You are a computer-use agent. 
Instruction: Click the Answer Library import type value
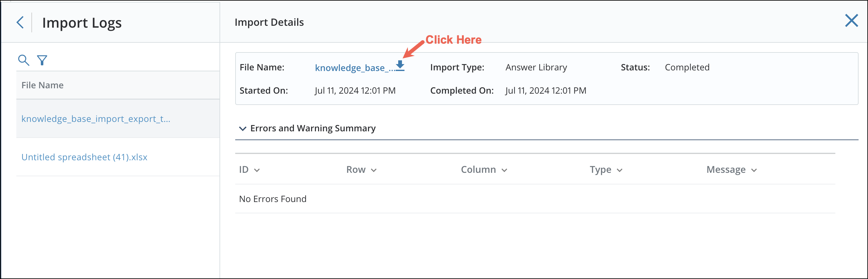[x=536, y=67]
